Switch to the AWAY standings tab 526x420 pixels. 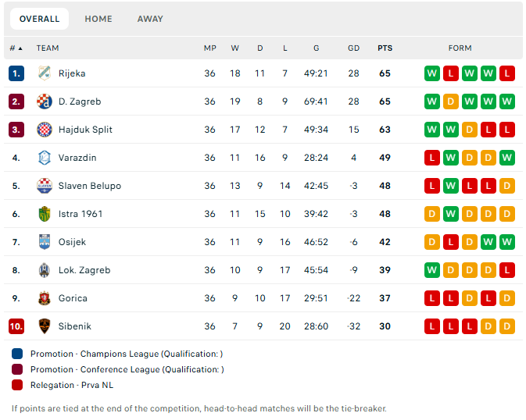150,19
